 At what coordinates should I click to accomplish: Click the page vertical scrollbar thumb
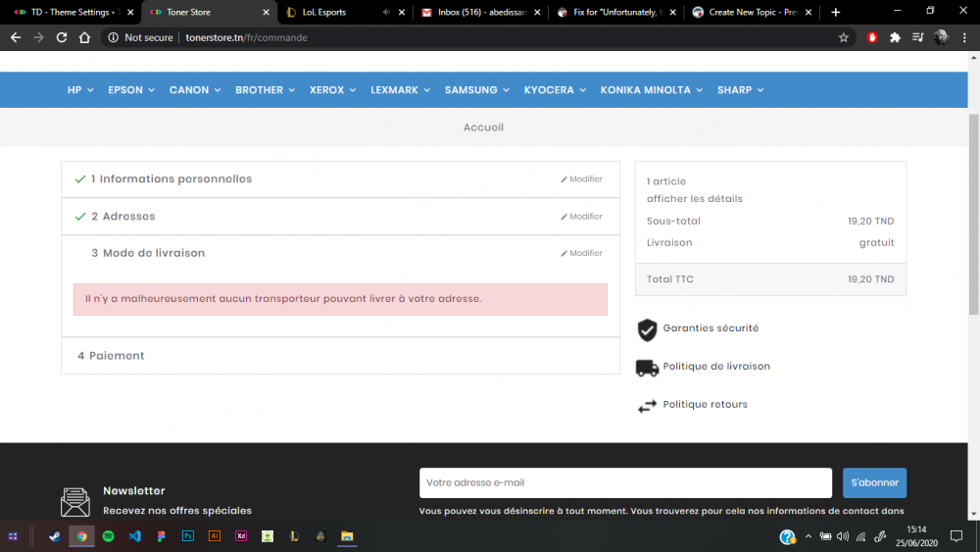coord(974,215)
